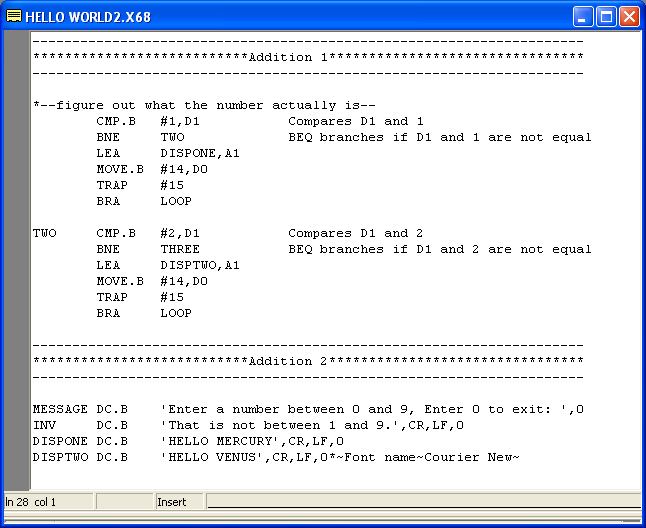Image resolution: width=646 pixels, height=528 pixels.
Task: Click the INV label line text
Action: (x=44, y=425)
